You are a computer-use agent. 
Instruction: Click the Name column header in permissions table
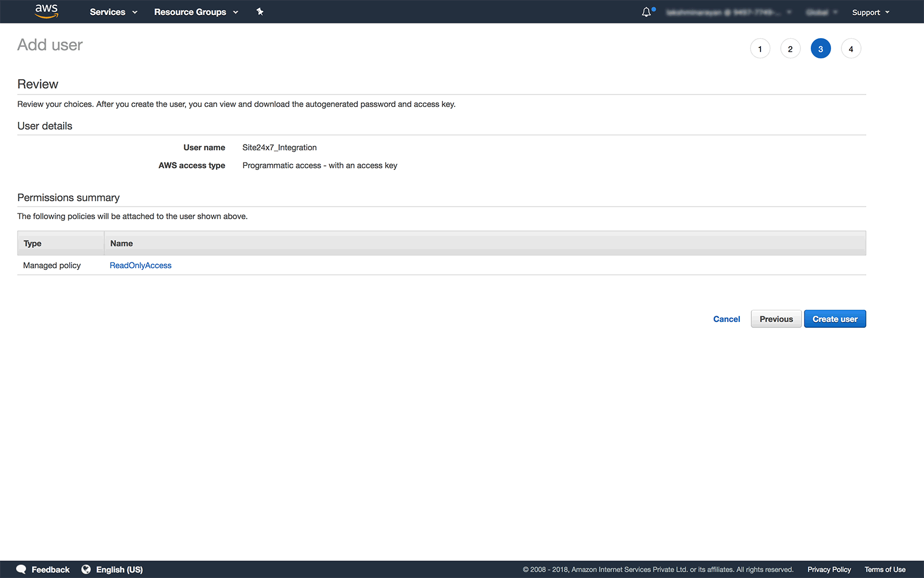point(121,243)
